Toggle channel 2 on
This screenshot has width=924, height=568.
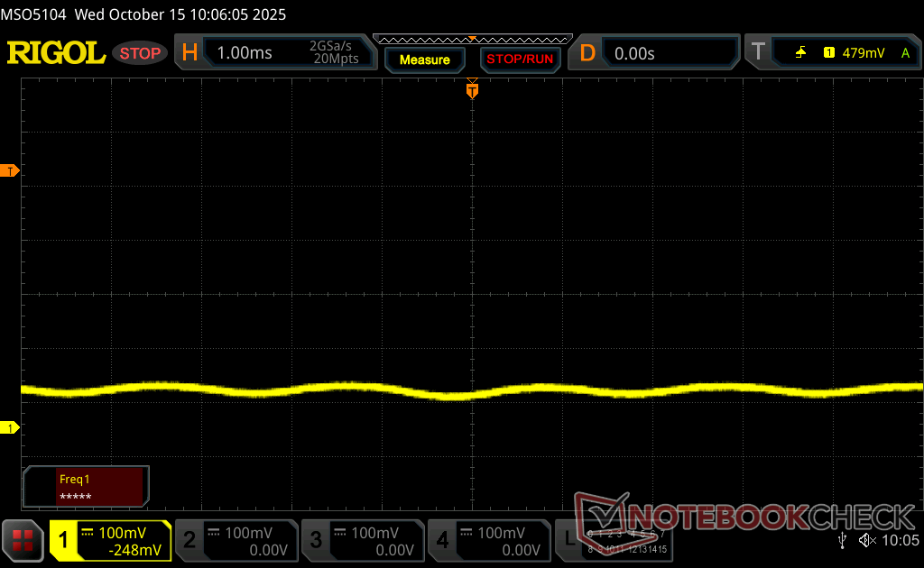236,540
